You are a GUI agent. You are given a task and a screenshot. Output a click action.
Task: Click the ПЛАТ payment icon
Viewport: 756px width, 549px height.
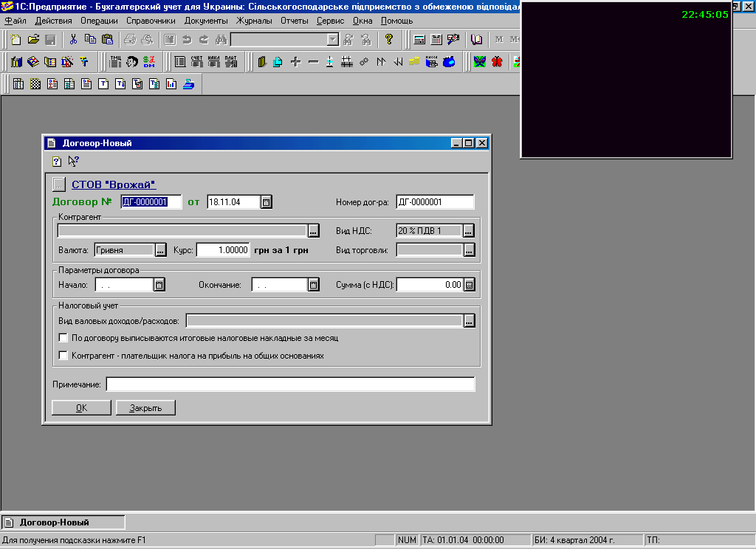pyautogui.click(x=231, y=62)
